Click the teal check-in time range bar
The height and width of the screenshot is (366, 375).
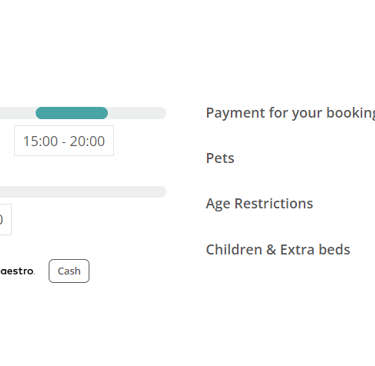[x=72, y=113]
